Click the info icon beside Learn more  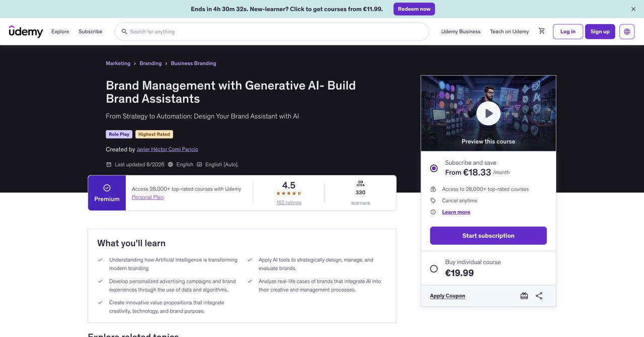pos(433,212)
